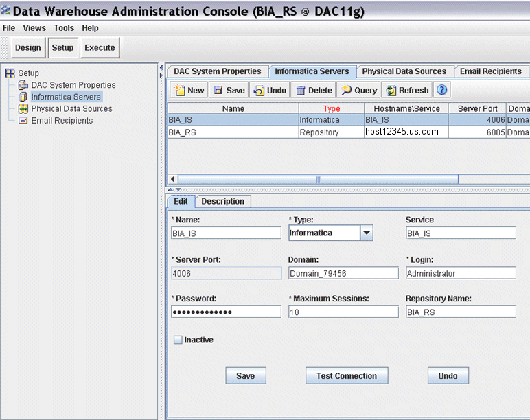Viewport: 530px width, 420px height.
Task: Click the Test Connection button
Action: coord(347,376)
